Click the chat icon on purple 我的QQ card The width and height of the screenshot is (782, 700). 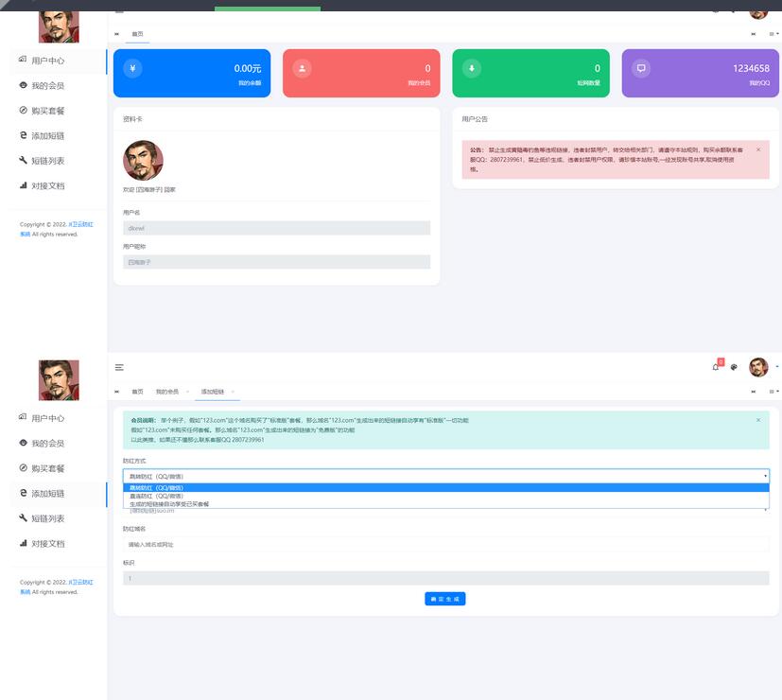coord(641,68)
